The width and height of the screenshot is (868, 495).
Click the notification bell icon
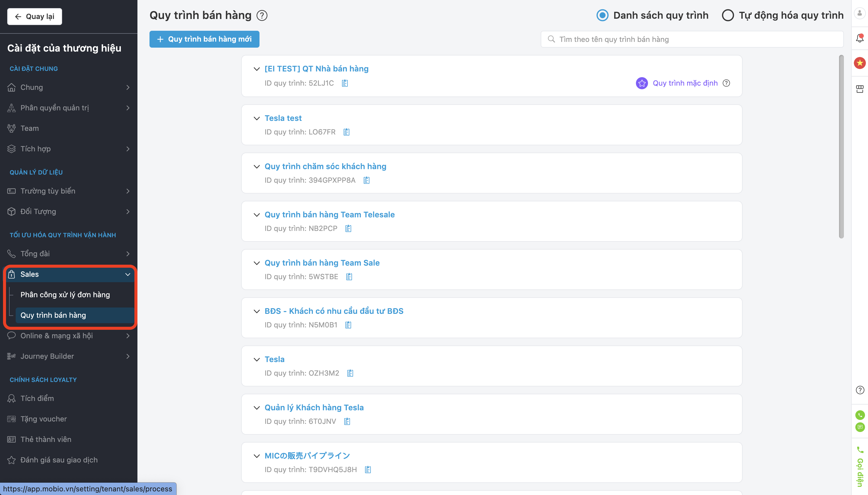(x=860, y=38)
